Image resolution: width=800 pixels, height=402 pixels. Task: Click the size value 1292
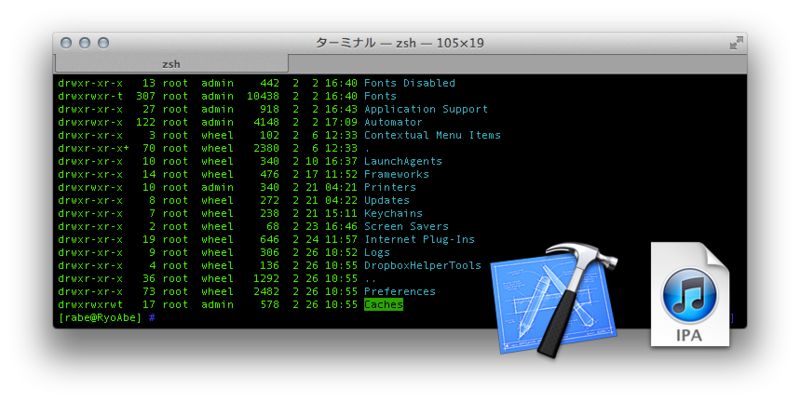pos(266,279)
